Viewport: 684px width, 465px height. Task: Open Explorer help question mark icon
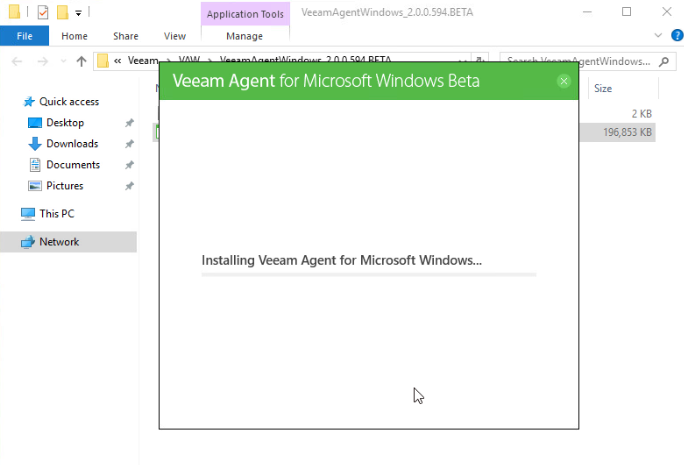point(677,35)
